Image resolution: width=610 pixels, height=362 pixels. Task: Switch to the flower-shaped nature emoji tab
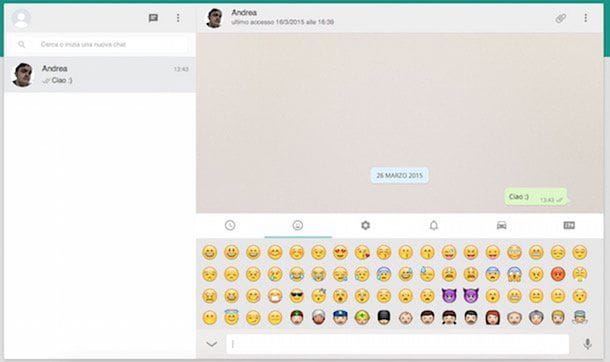click(365, 225)
